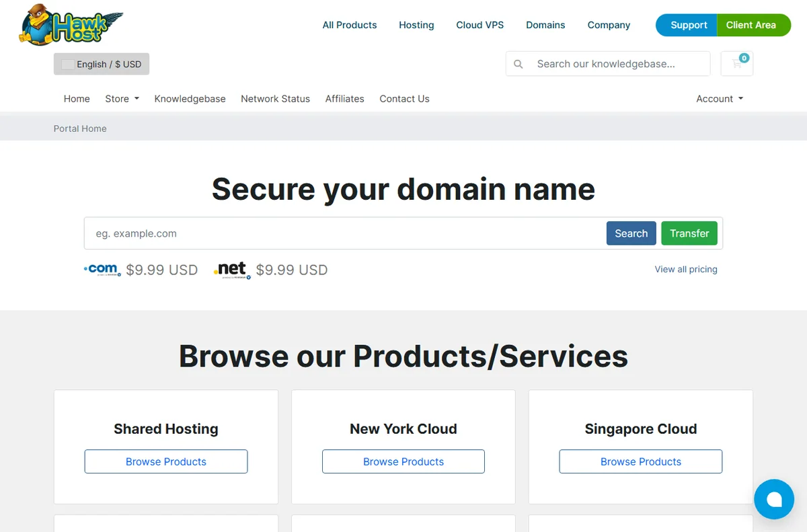Click the green Client Area button

(754, 25)
